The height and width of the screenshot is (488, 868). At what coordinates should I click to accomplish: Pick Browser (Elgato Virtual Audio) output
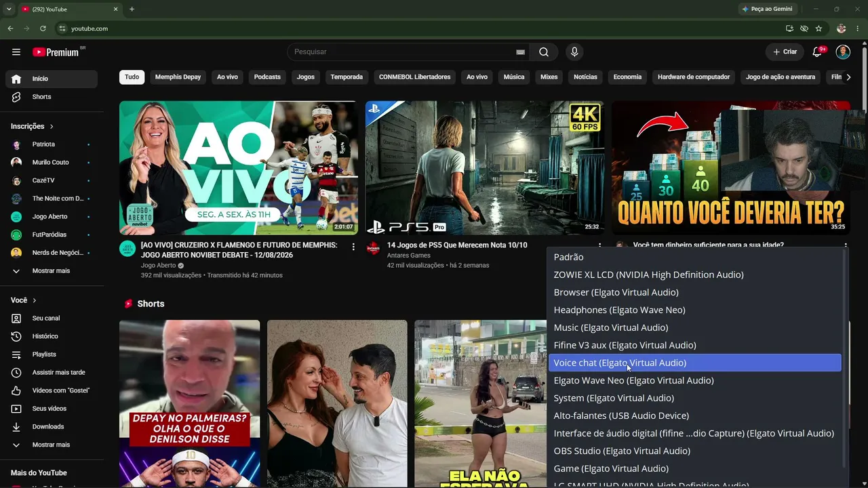(x=694, y=292)
